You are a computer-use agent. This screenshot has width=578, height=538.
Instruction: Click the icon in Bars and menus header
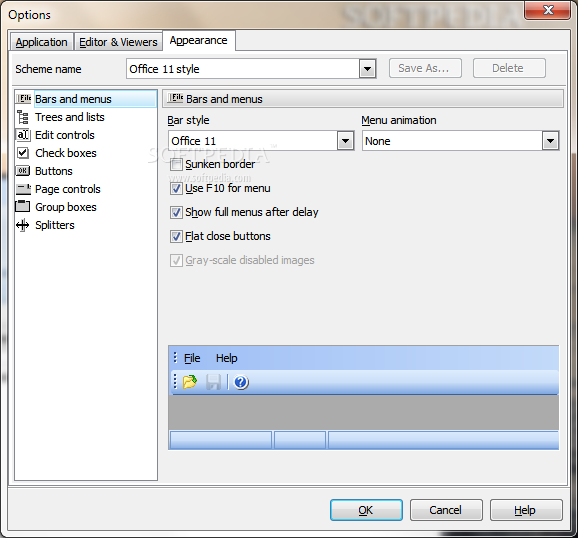point(175,98)
